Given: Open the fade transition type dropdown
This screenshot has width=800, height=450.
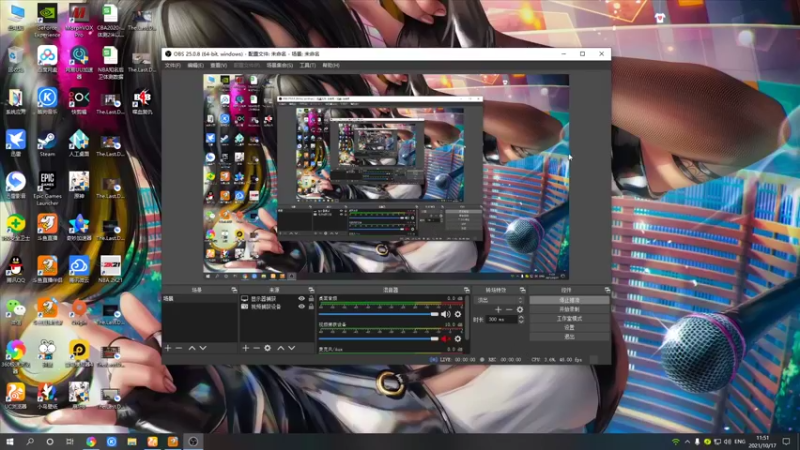Looking at the screenshot, I should pos(499,300).
